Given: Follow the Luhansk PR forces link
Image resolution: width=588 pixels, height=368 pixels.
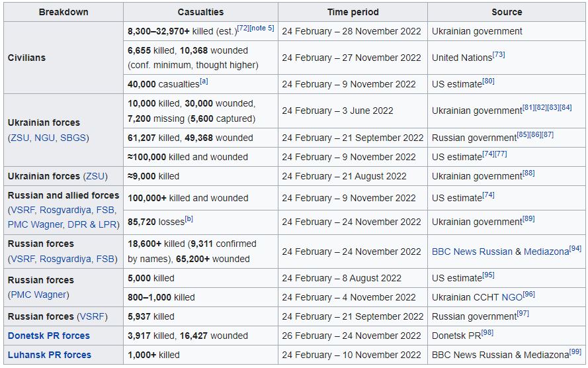Looking at the screenshot, I should [50, 355].
